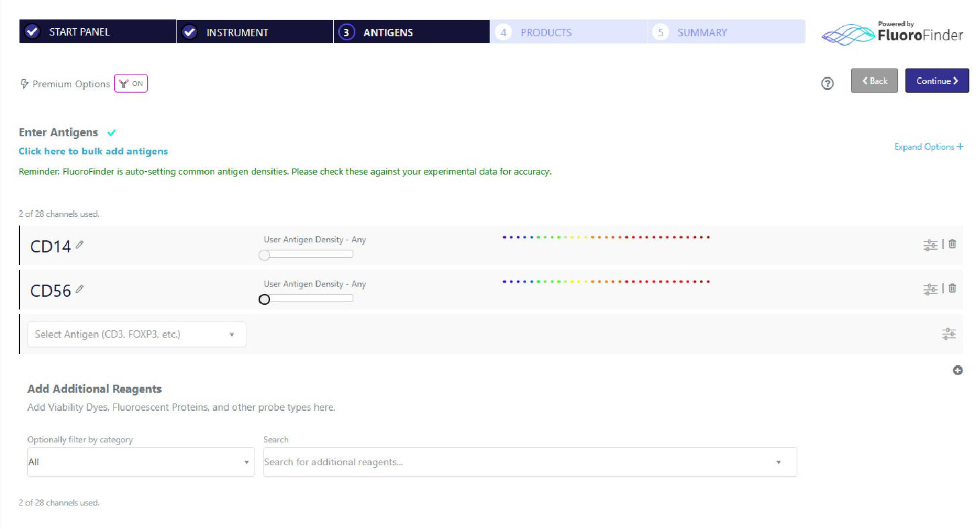
Task: Click here to bulk add antigens
Action: point(93,151)
